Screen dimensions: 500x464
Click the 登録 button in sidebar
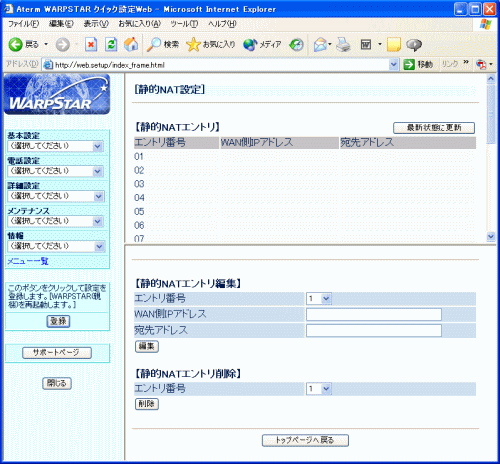coord(58,321)
